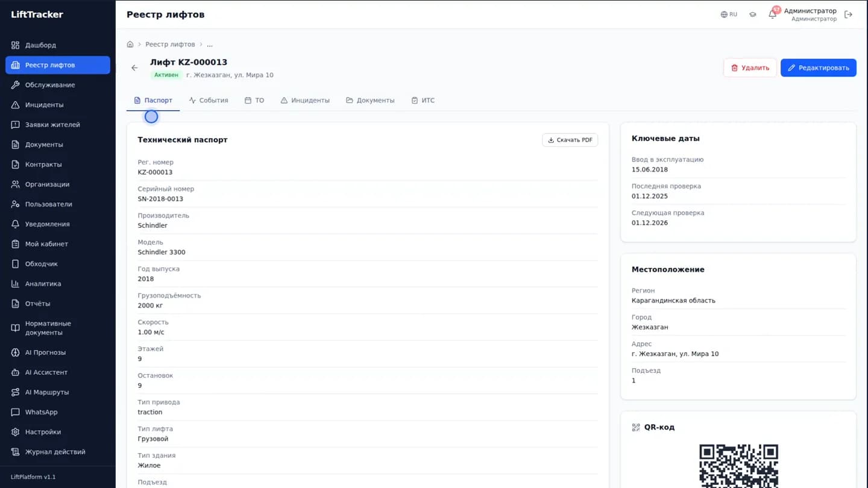Viewport: 868px width, 488px height.
Task: Open Журнал действий in the sidebar
Action: pos(58,452)
